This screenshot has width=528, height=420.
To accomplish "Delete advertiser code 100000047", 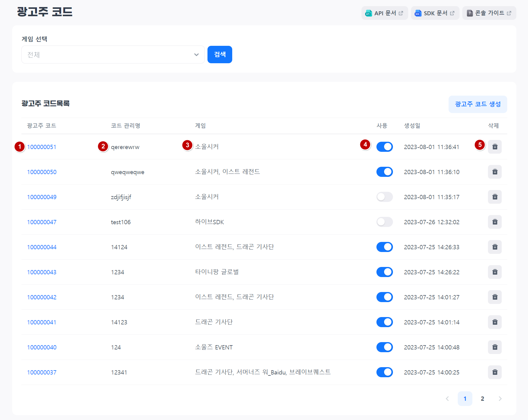I will tap(495, 222).
